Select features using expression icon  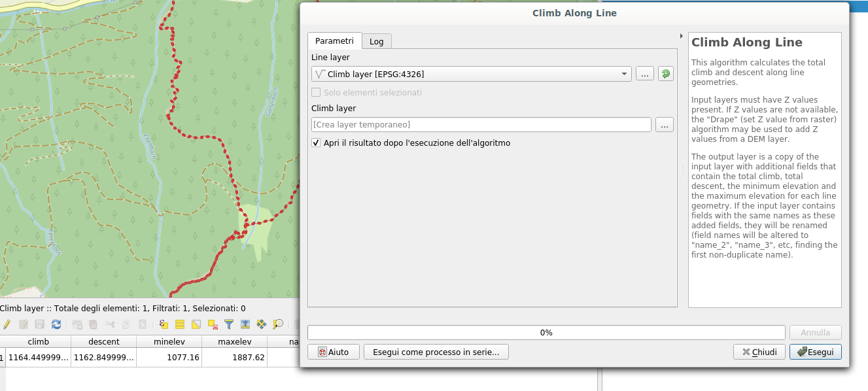pos(164,324)
